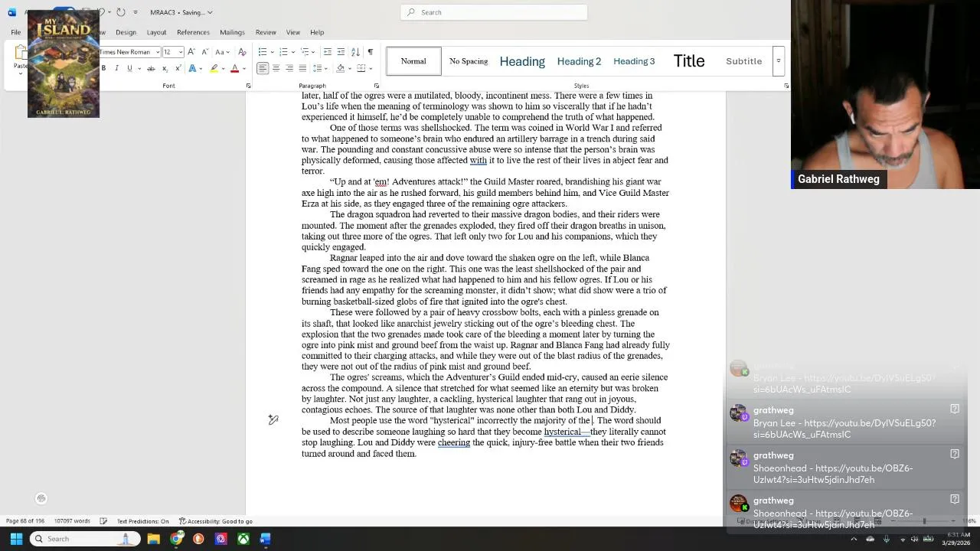The height and width of the screenshot is (551, 980).
Task: Click the Windows Start button
Action: pos(16,539)
